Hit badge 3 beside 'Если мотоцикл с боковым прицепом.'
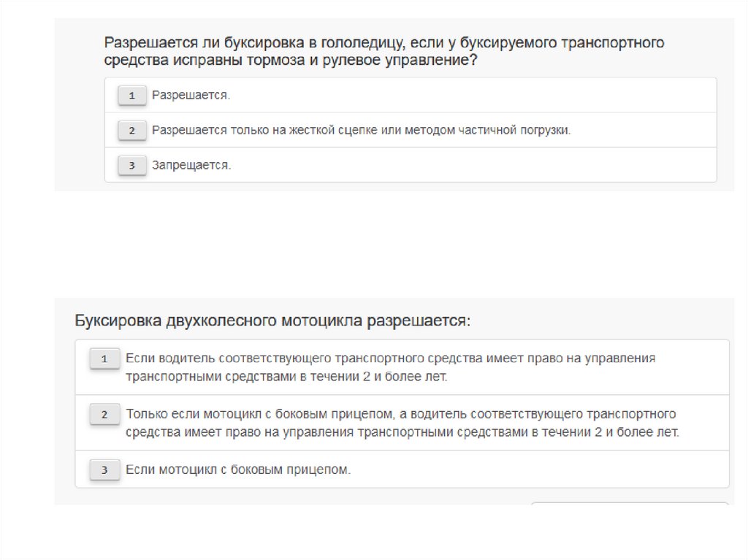The width and height of the screenshot is (748, 560). pyautogui.click(x=104, y=471)
